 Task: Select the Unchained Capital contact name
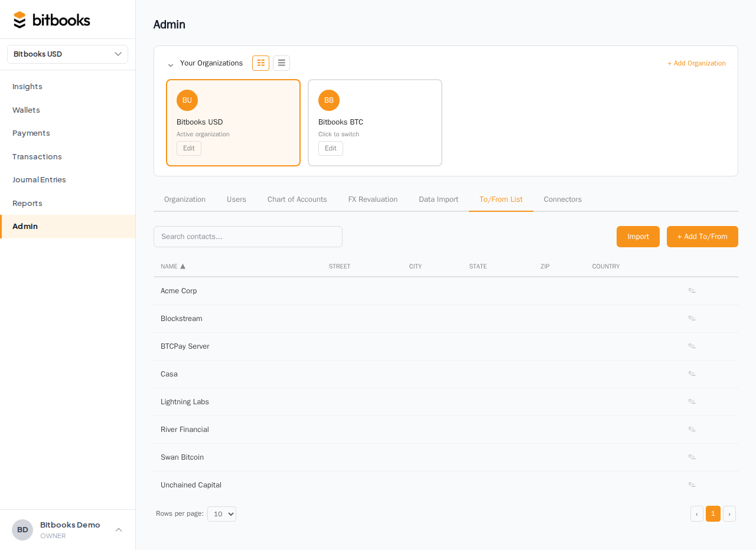pos(191,485)
